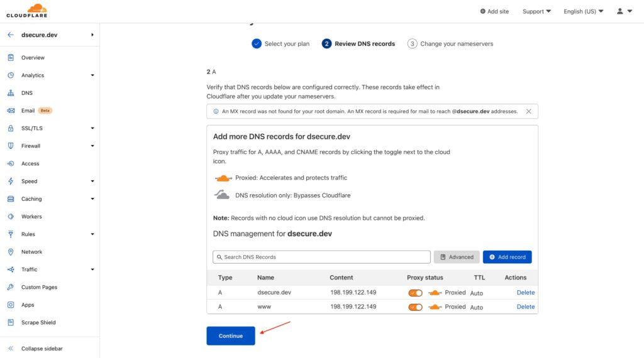Click the Cloudflare logo
The width and height of the screenshot is (644, 358).
pos(26,11)
